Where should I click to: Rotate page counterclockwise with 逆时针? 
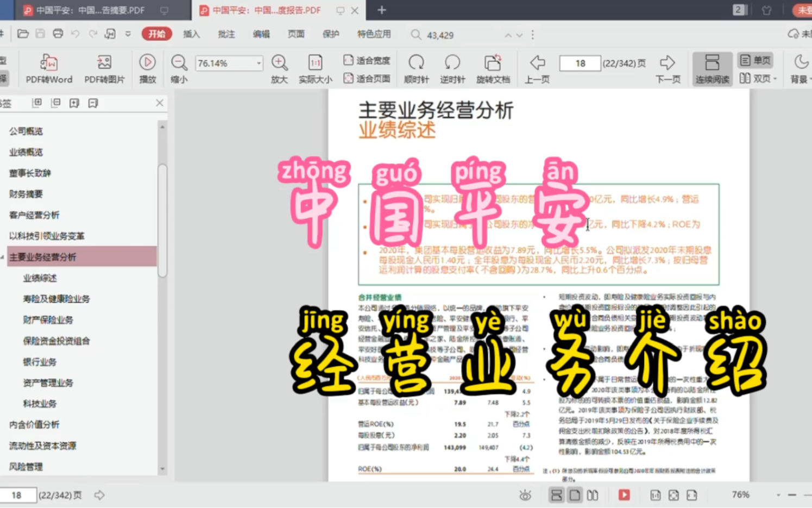452,69
